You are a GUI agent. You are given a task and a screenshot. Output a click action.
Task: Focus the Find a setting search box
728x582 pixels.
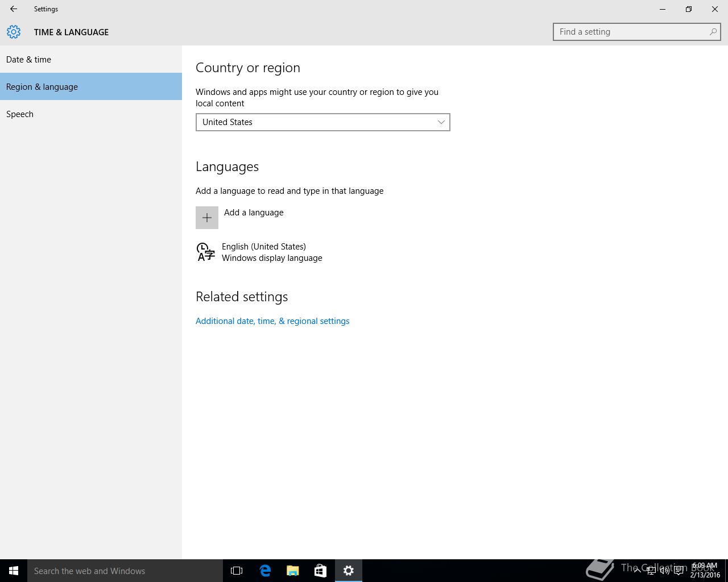[x=637, y=32]
